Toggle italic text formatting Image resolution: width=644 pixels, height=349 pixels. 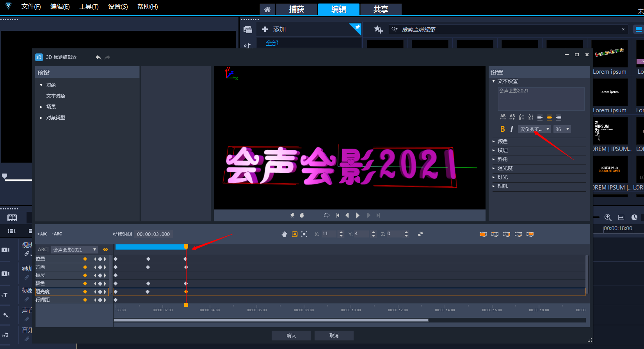(512, 129)
